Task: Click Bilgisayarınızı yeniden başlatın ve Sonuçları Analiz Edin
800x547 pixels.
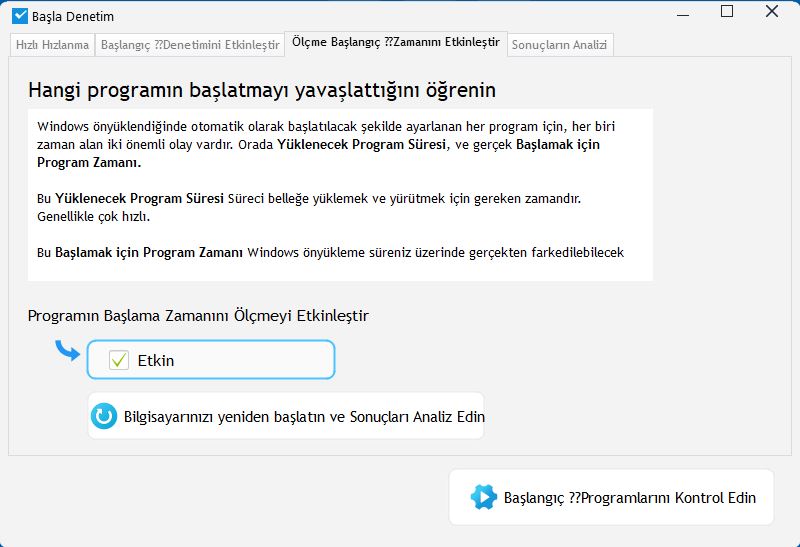Action: (286, 416)
